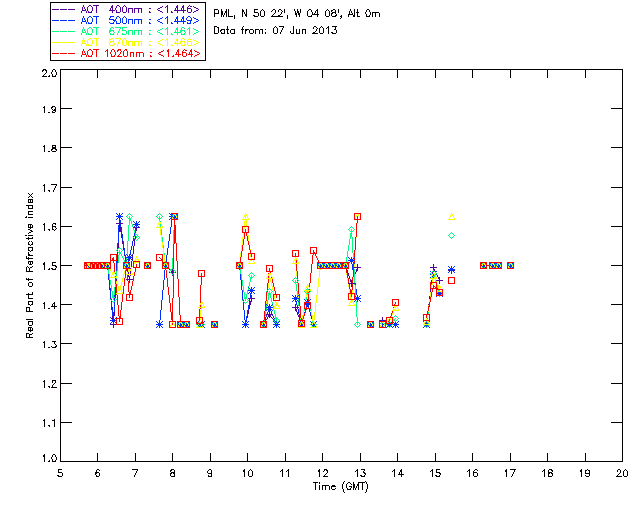This screenshot has height=512, width=640.
Task: Click the x-axis tick label 18
Action: pos(547,473)
